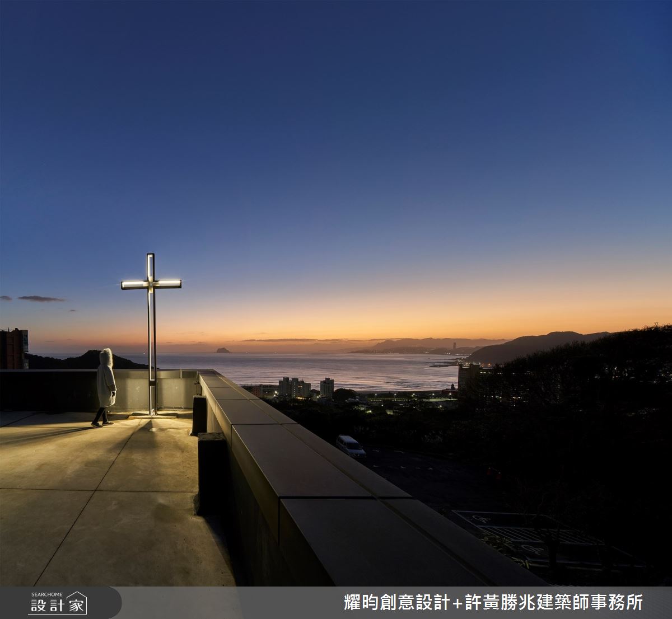The height and width of the screenshot is (619, 672).
Task: Click the SearchHome 設計家 logo
Action: [58, 603]
